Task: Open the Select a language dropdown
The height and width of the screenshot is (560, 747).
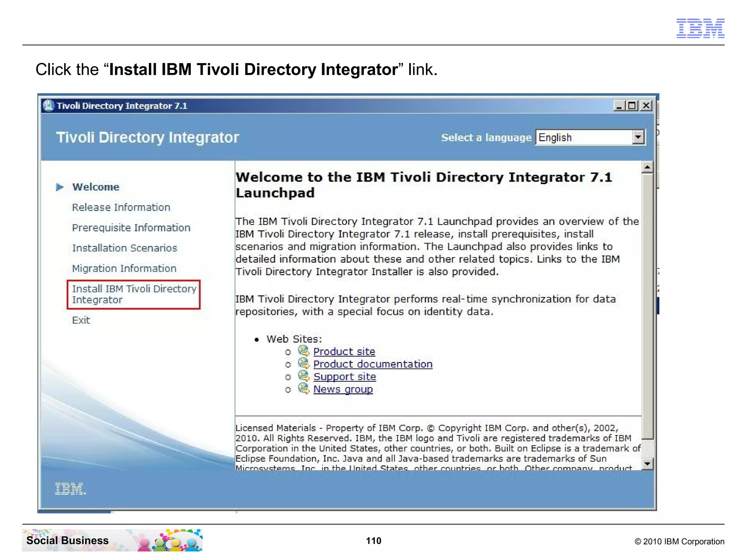Action: [590, 137]
